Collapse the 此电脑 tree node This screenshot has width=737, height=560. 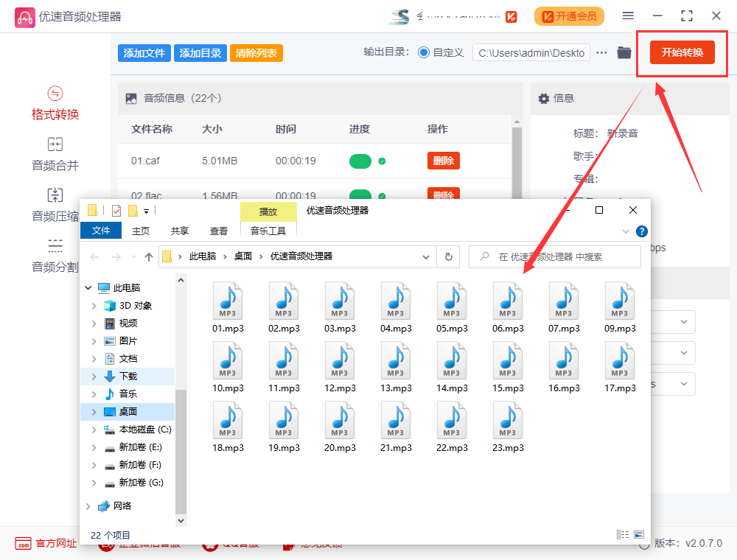point(88,287)
